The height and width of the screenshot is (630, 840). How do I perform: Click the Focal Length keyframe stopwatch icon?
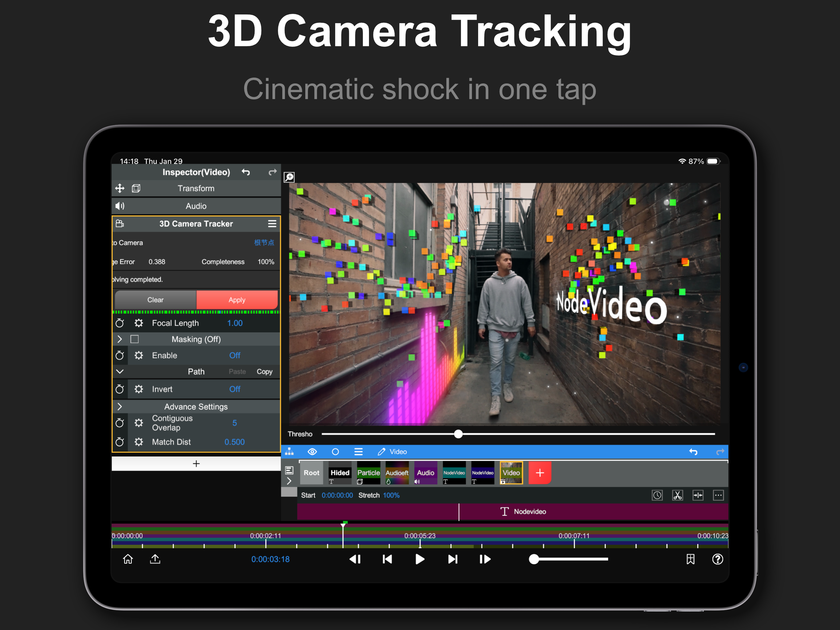(x=120, y=323)
